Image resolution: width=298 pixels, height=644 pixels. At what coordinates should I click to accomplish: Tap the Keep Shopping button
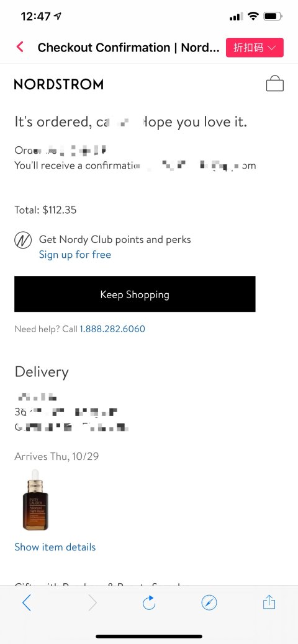[x=135, y=294]
